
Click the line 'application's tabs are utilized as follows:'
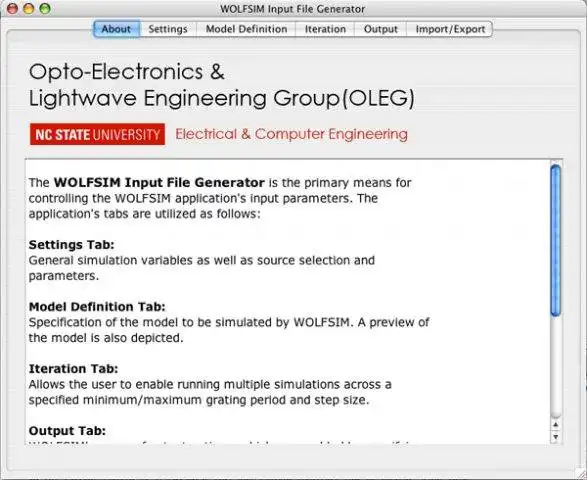(x=145, y=214)
